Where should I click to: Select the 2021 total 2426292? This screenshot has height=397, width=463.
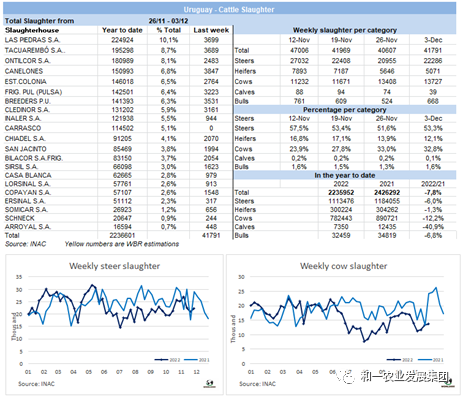pos(387,193)
